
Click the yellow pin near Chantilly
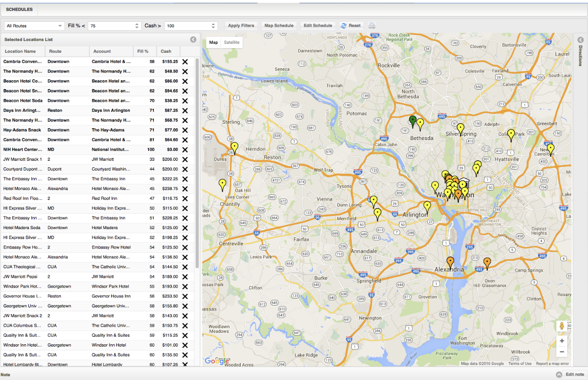tap(222, 185)
